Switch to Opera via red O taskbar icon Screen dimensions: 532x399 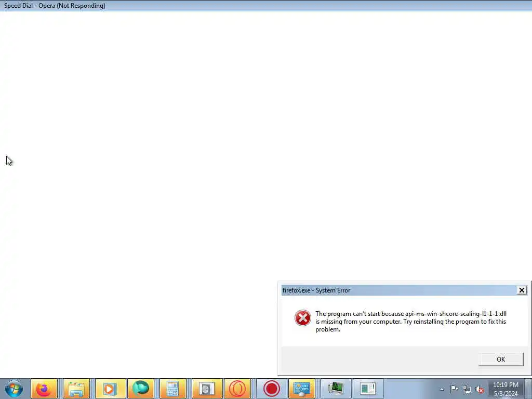point(271,389)
